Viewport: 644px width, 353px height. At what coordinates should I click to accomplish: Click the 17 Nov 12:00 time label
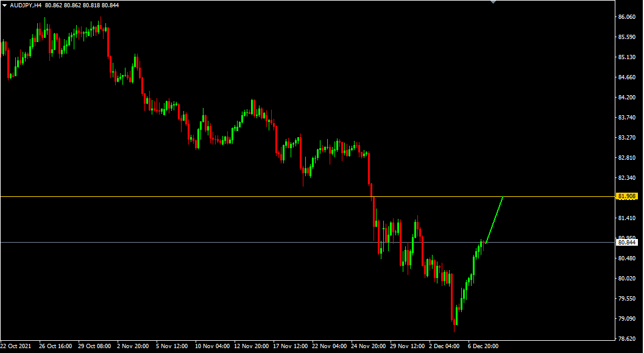(289, 346)
